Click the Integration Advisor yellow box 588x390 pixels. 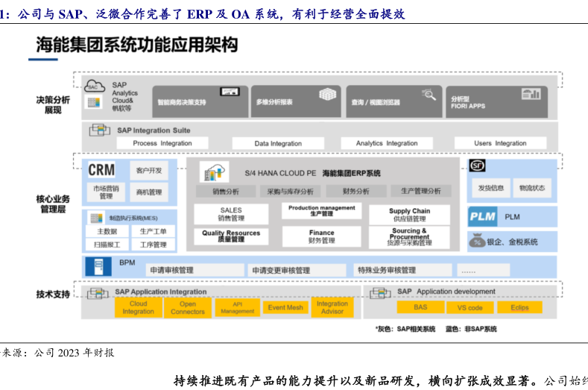332,307
